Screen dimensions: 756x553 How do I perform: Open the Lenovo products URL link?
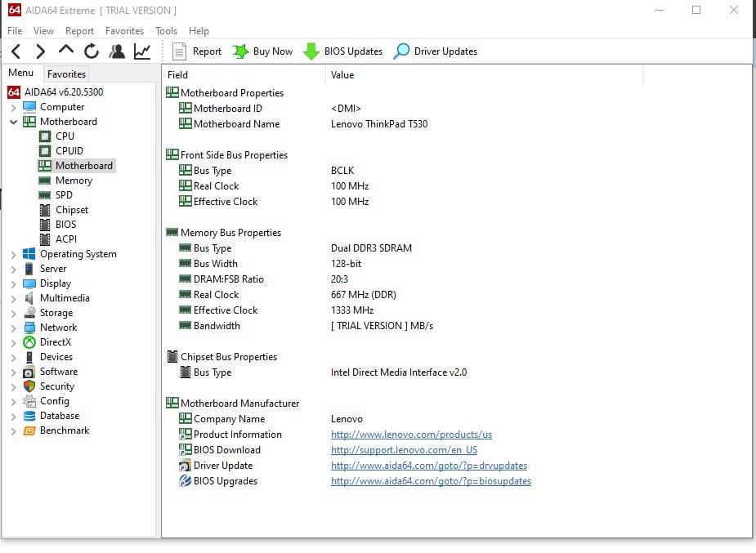(x=411, y=435)
